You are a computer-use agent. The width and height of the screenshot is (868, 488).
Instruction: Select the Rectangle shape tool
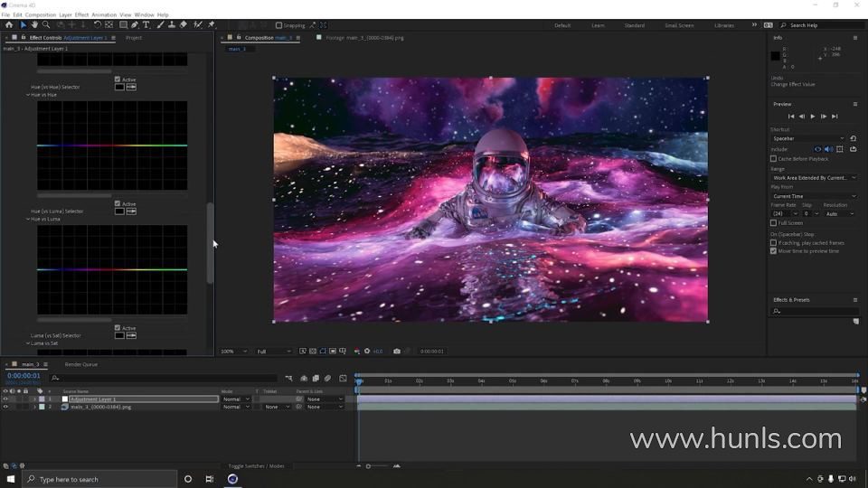point(124,25)
